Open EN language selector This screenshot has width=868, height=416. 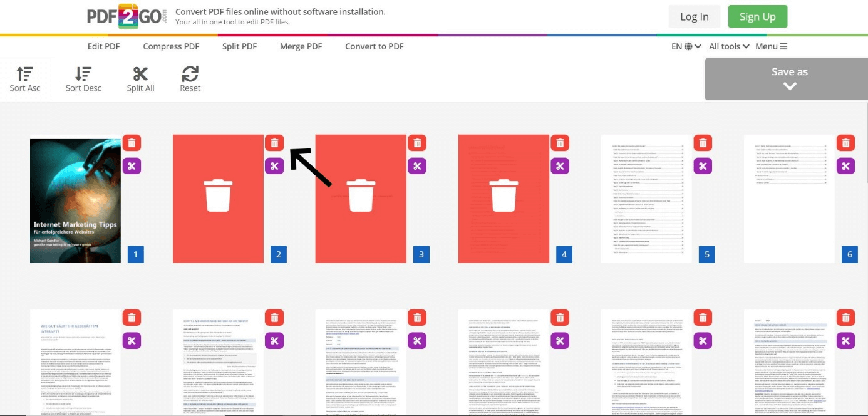point(686,46)
